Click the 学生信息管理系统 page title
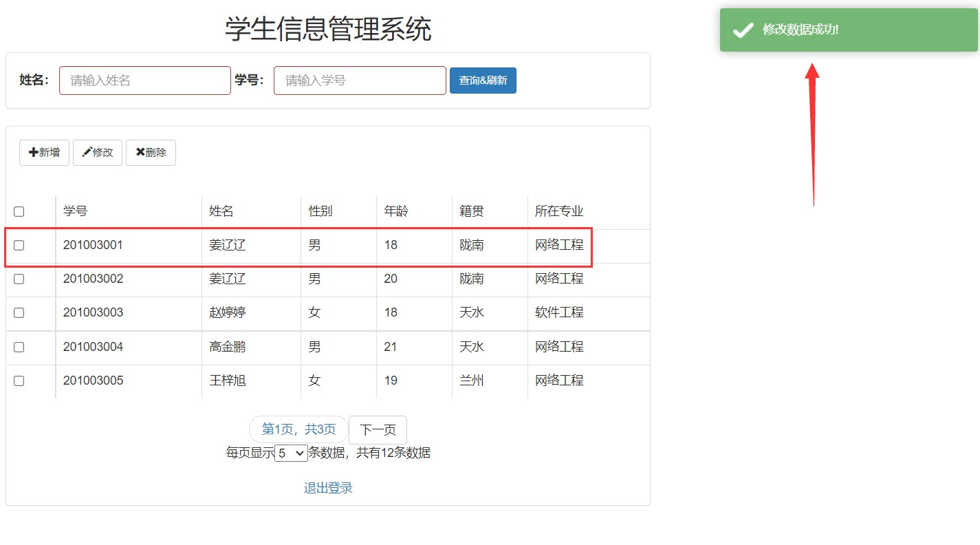 coord(328,29)
